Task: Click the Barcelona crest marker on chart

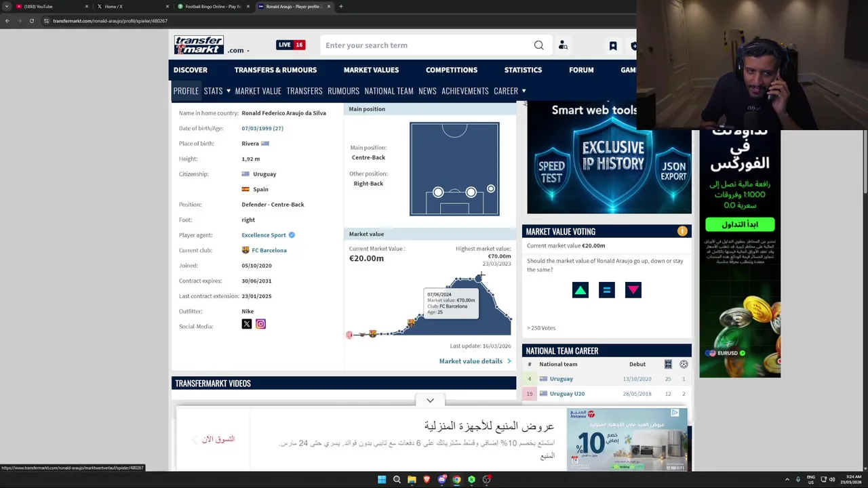Action: point(411,323)
